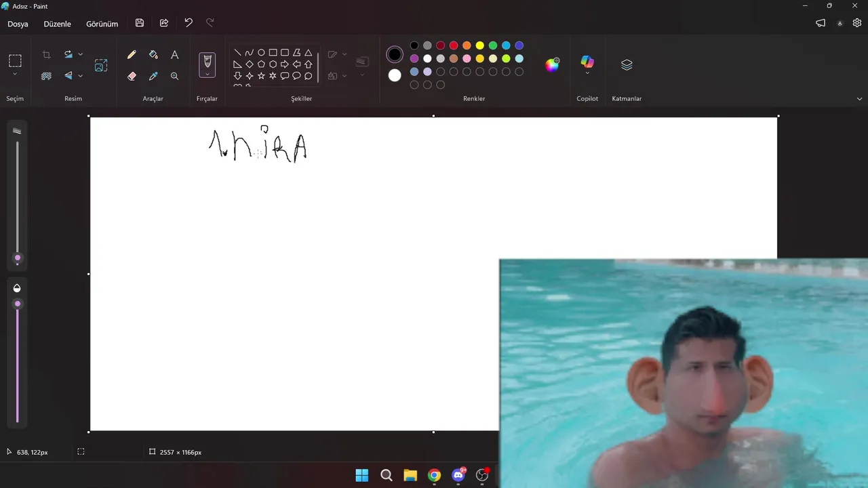Open the feedback megaphone icon
Viewport: 868px width, 488px height.
(821, 23)
